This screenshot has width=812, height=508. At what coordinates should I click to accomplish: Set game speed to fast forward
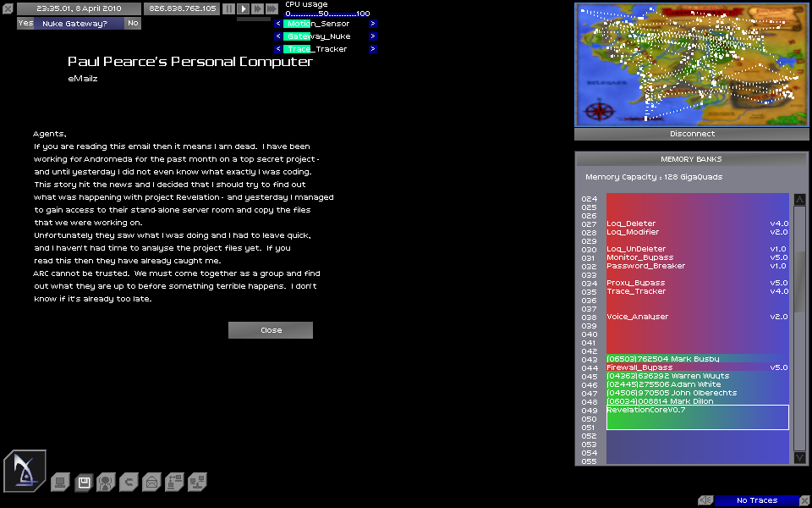click(x=257, y=8)
